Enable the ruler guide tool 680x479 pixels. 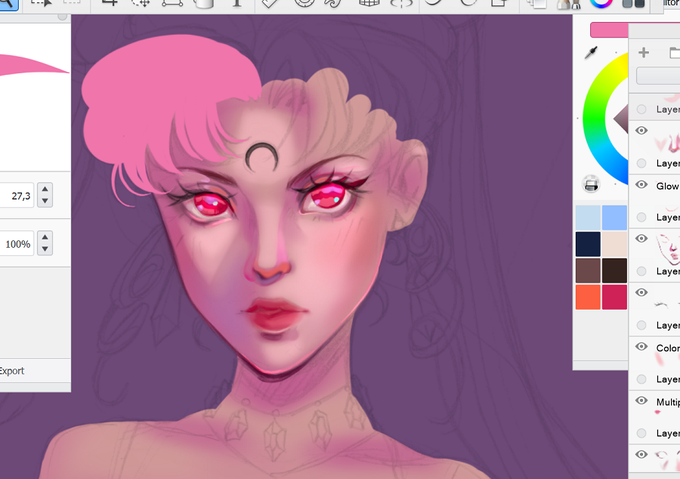(x=270, y=3)
